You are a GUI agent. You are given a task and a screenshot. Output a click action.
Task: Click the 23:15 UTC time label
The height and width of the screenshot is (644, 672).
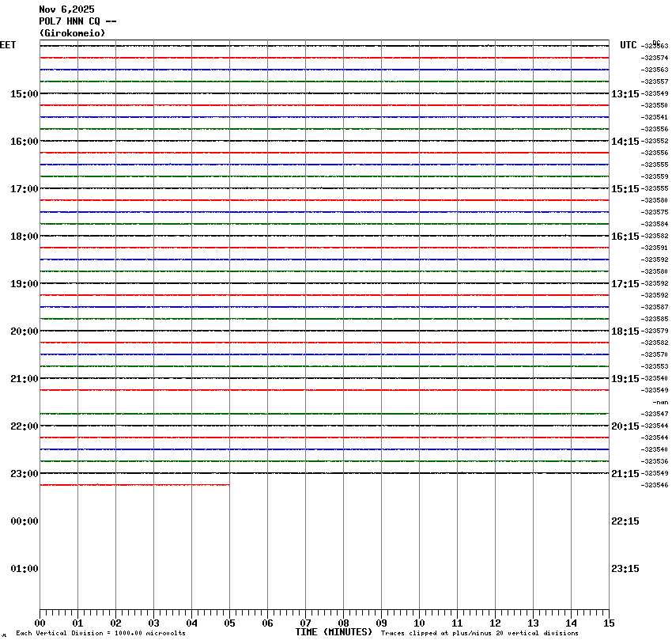(625, 569)
